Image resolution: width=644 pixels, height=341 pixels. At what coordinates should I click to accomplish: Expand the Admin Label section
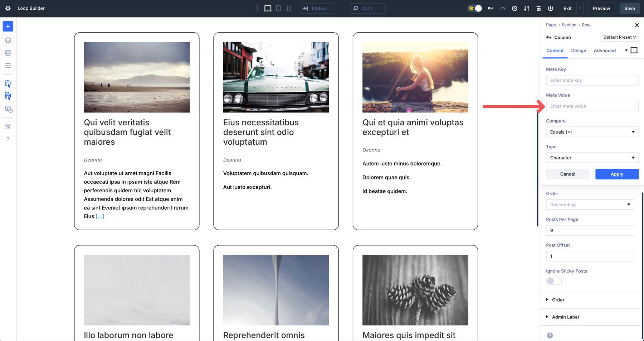coord(565,317)
